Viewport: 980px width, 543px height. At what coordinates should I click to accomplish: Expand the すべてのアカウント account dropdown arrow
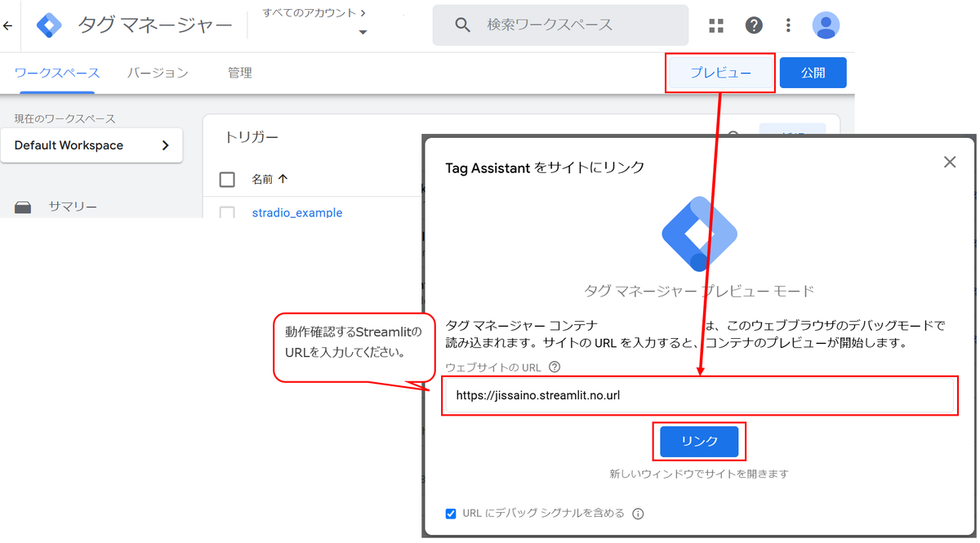coord(363,33)
